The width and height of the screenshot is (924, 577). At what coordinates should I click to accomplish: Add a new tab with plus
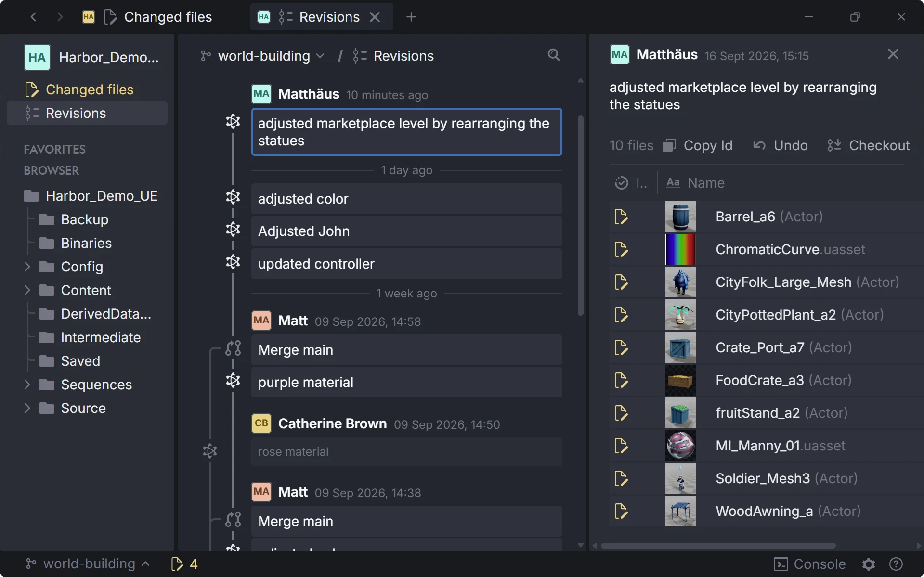[x=411, y=17]
